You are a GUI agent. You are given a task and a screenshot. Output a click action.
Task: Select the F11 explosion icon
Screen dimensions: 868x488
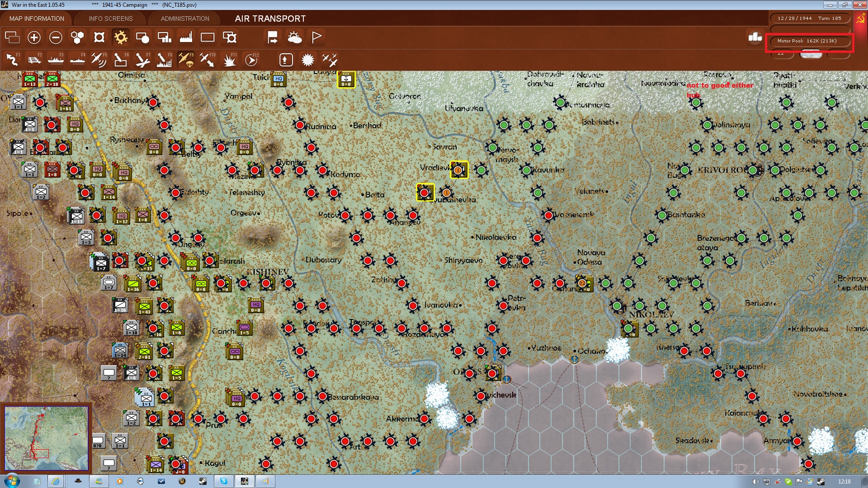tap(230, 60)
